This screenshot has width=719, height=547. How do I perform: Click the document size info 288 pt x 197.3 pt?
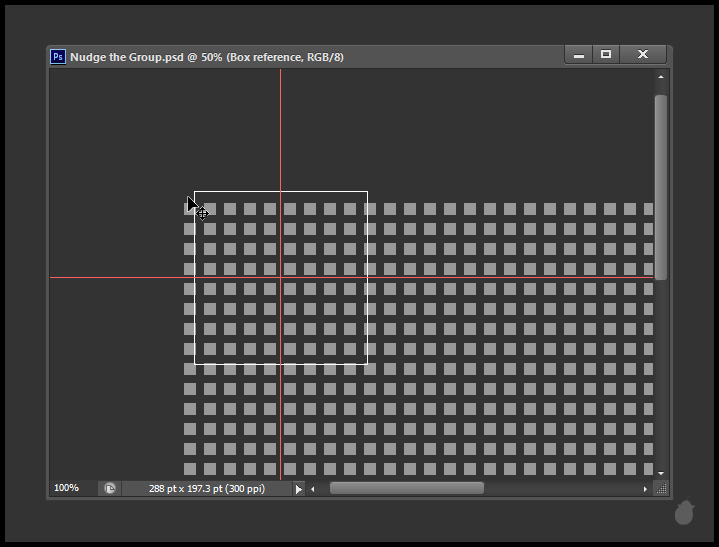(x=206, y=489)
